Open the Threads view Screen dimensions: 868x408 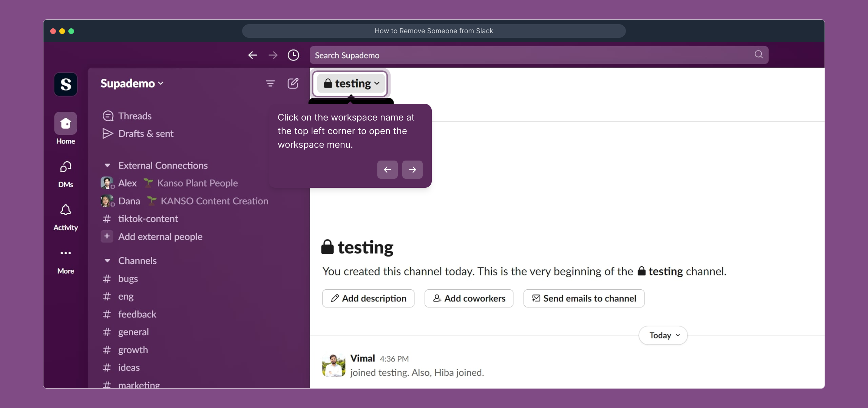click(134, 116)
